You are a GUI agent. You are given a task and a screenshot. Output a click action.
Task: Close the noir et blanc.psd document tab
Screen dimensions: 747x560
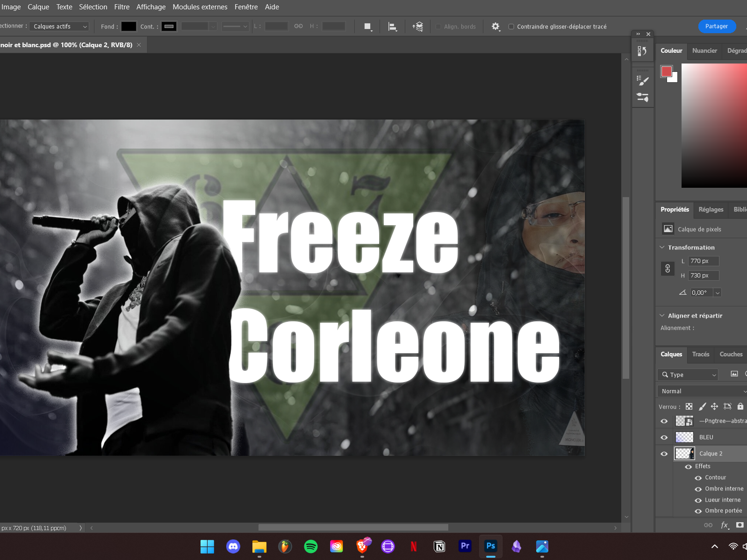pyautogui.click(x=139, y=45)
